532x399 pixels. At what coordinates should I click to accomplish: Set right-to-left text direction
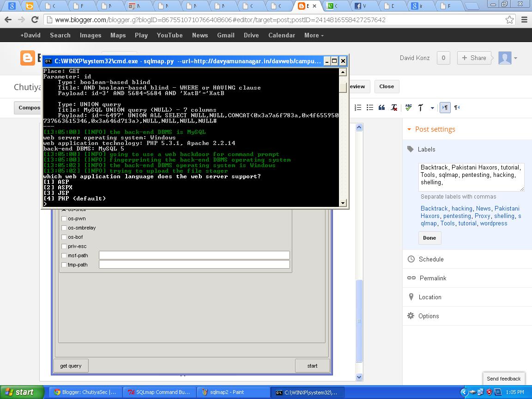(x=457, y=108)
